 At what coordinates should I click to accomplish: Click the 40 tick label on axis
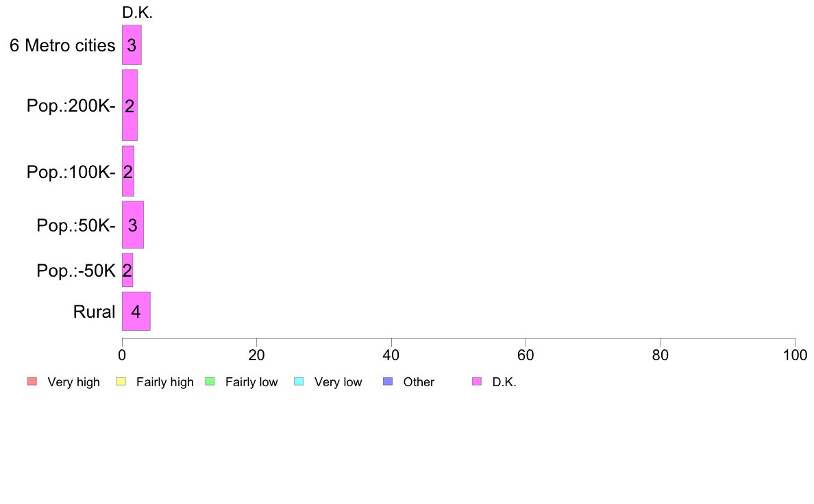pos(391,355)
